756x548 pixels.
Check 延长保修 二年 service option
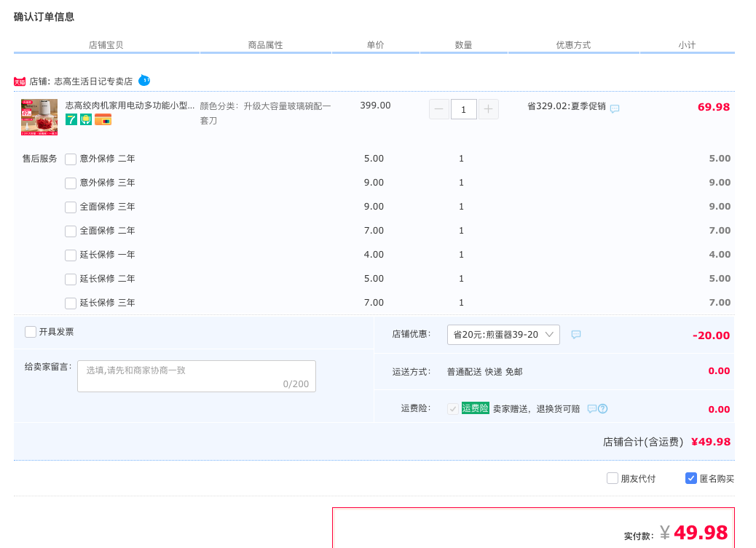pos(71,279)
